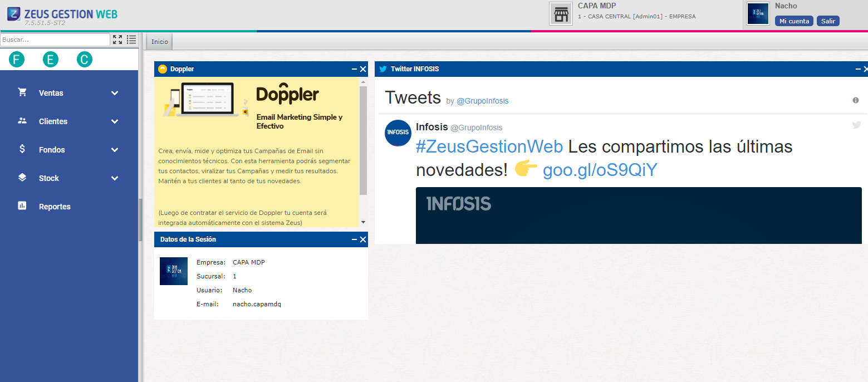The width and height of the screenshot is (868, 382).
Task: Click the Infosis round profile avatar
Action: [398, 133]
